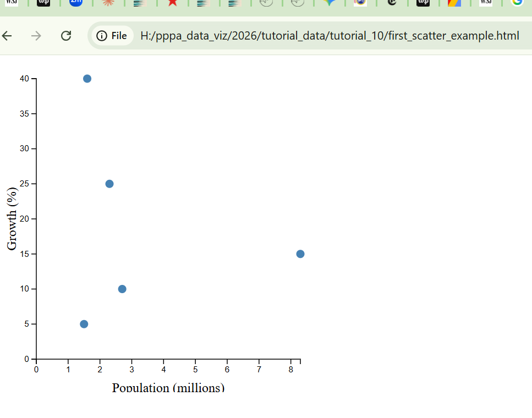The image size is (532, 418).
Task: Open the File site info chip
Action: (x=112, y=36)
